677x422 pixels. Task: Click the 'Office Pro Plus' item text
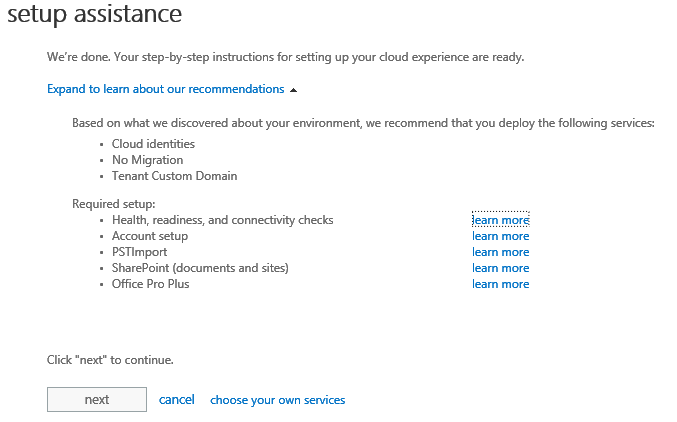click(150, 284)
